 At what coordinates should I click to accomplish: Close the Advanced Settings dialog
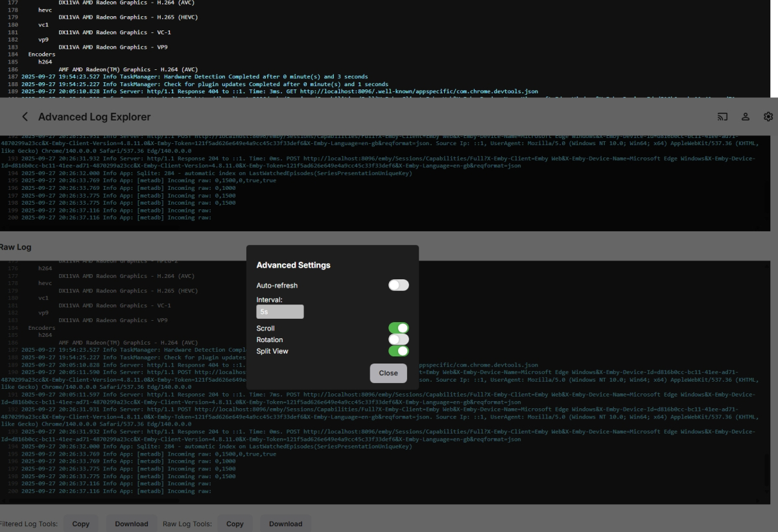click(x=388, y=373)
